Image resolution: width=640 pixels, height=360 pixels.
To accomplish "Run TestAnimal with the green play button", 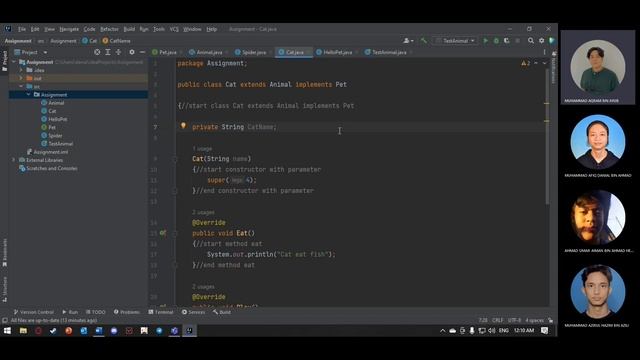I will [485, 41].
